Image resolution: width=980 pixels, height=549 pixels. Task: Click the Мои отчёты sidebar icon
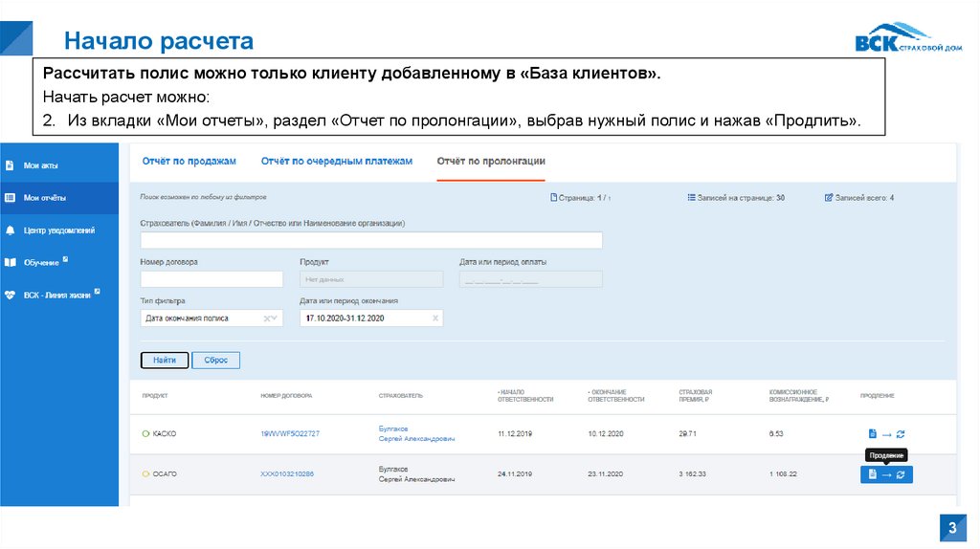(x=11, y=198)
